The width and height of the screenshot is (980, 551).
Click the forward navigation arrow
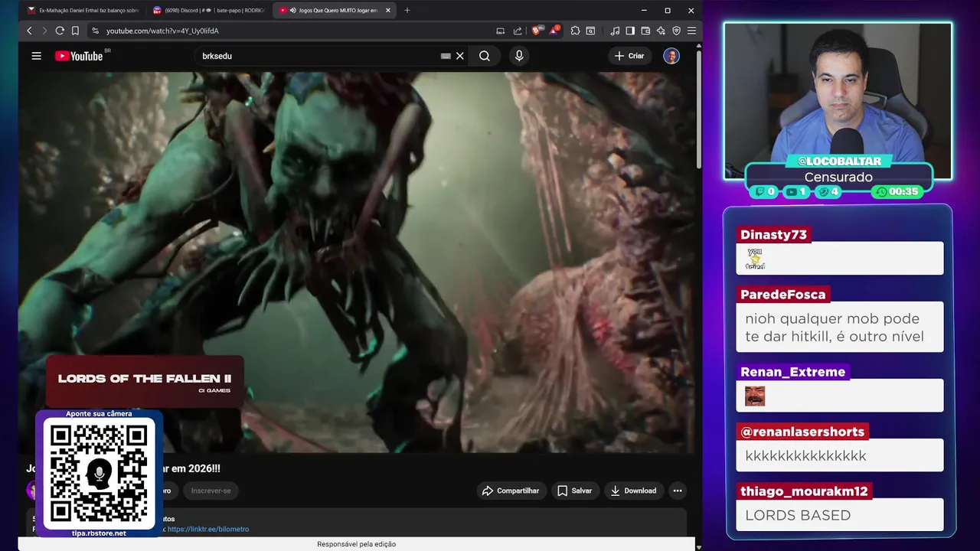[44, 31]
